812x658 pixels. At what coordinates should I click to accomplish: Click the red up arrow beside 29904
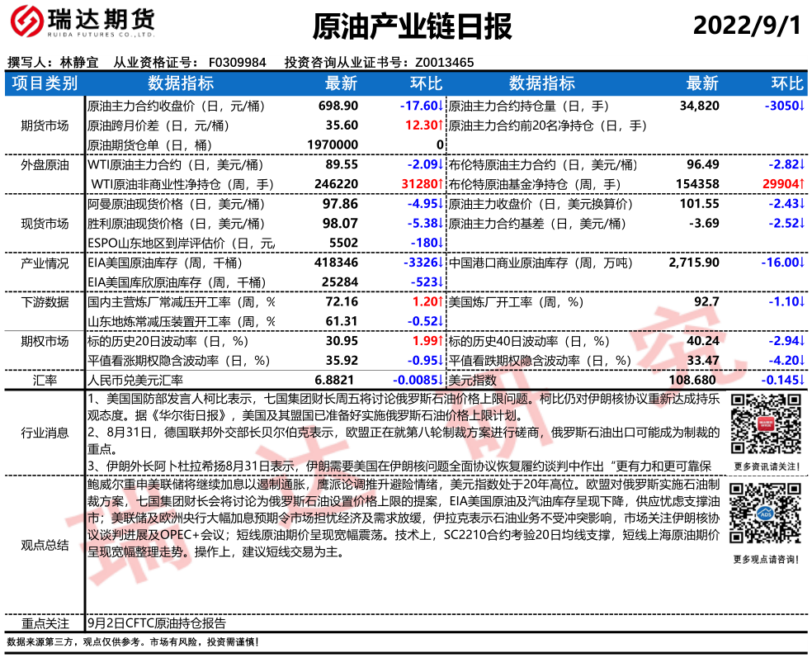pos(802,183)
